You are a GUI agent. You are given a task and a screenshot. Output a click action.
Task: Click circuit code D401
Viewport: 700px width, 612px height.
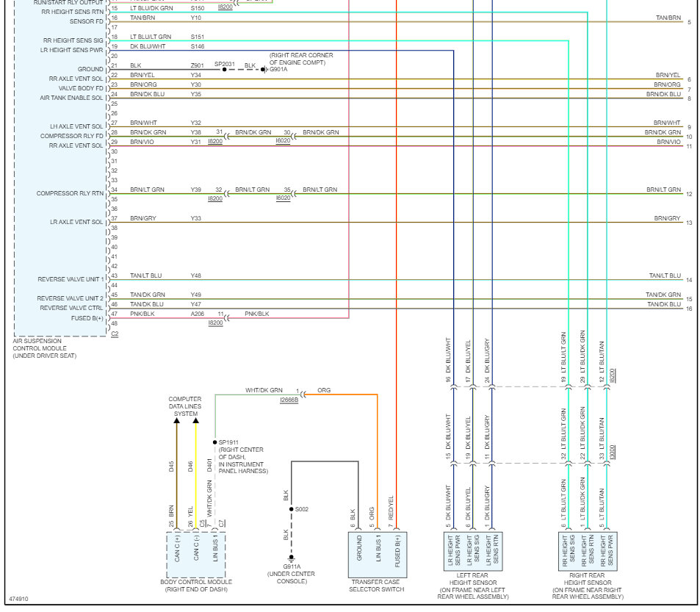pyautogui.click(x=209, y=465)
